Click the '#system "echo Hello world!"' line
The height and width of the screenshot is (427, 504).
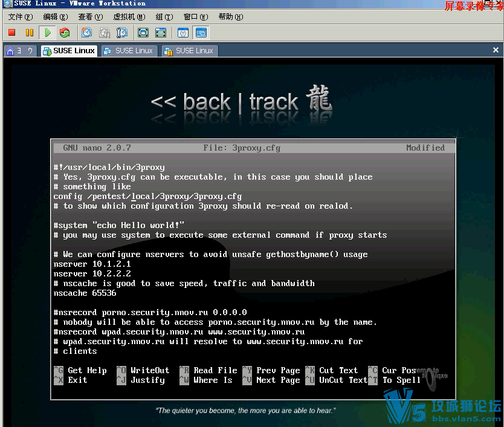click(119, 225)
